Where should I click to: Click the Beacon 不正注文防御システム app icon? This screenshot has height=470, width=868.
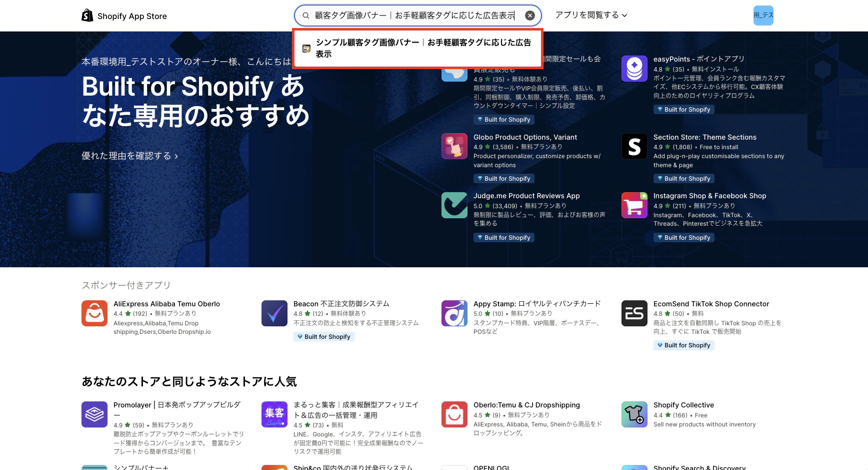274,313
